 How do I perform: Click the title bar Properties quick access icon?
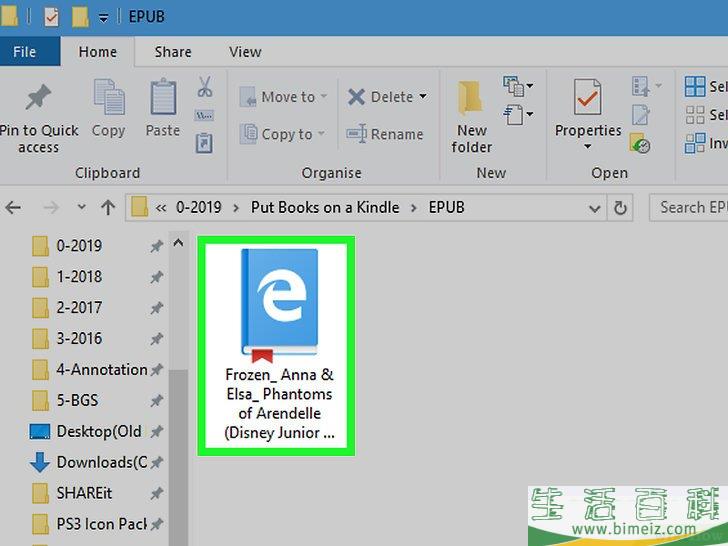[51, 17]
